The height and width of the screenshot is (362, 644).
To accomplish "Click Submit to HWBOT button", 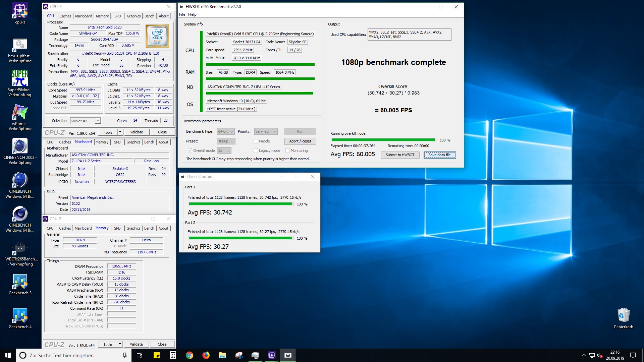I will (x=400, y=155).
